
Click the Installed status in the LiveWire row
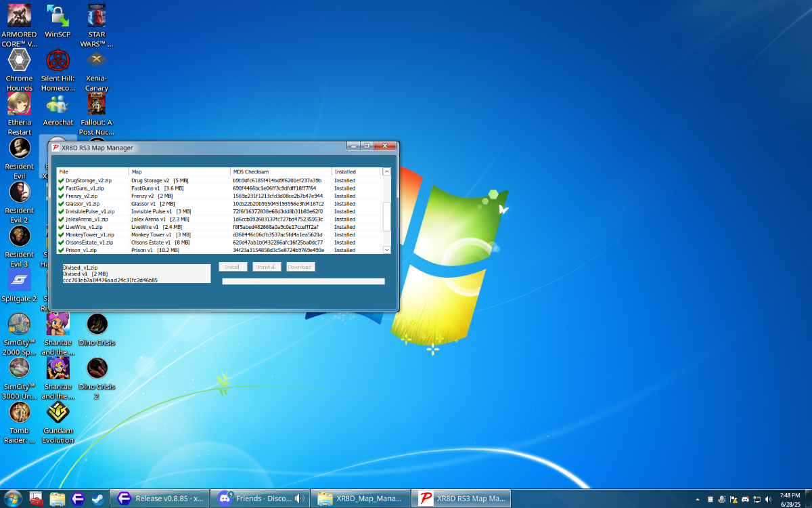345,227
